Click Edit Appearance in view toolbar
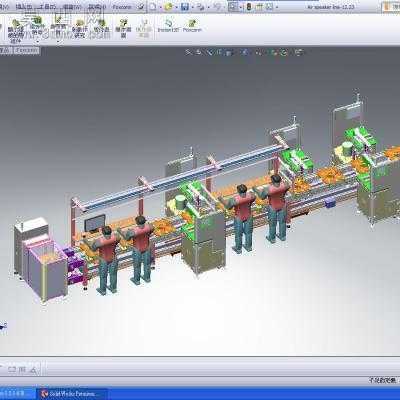The width and height of the screenshot is (400, 400). tap(274, 53)
